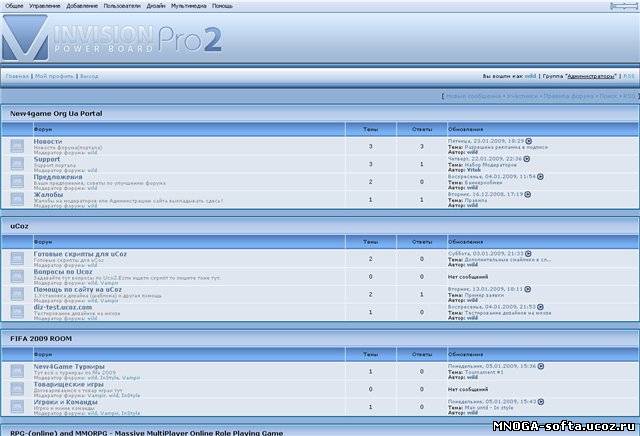Open the diz-test.ucoz.com forum

tap(63, 307)
